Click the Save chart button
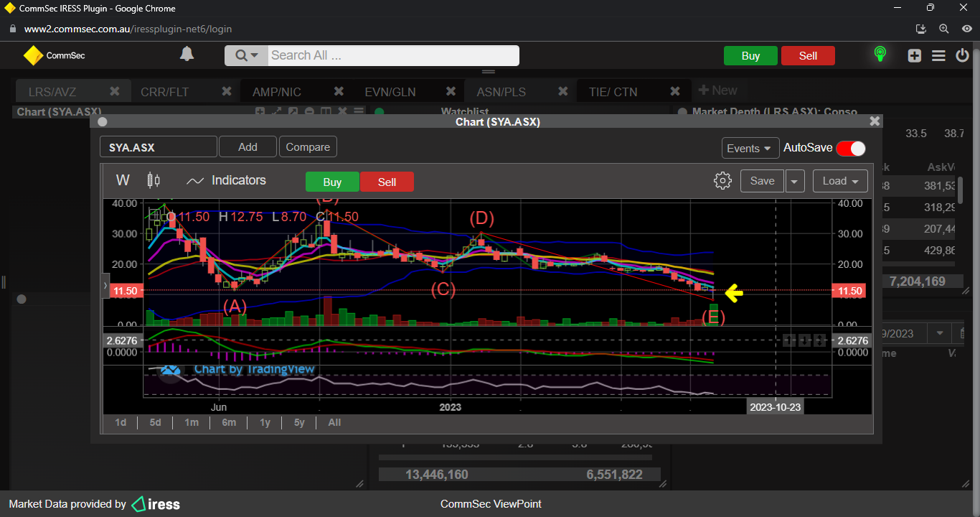Viewport: 980px width, 517px height. coord(762,181)
